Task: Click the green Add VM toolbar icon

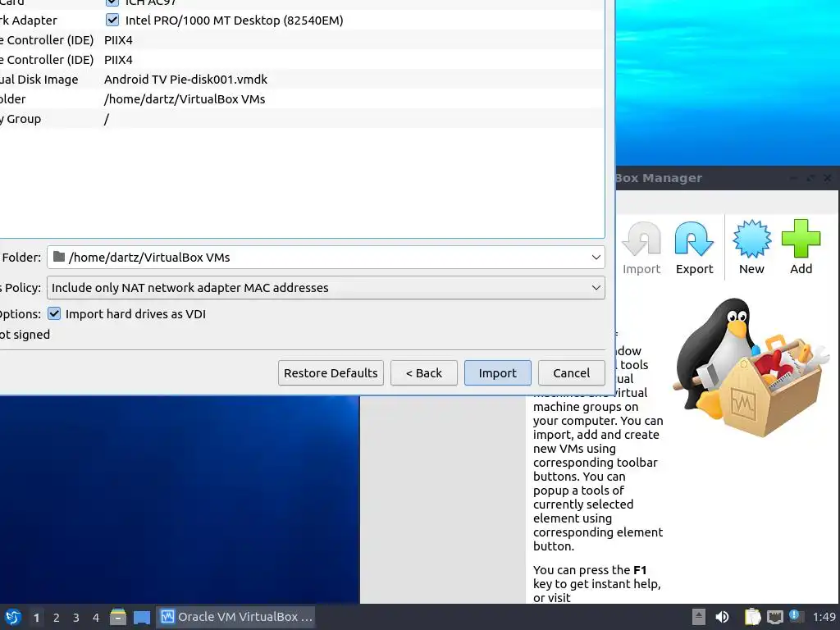Action: pos(801,248)
